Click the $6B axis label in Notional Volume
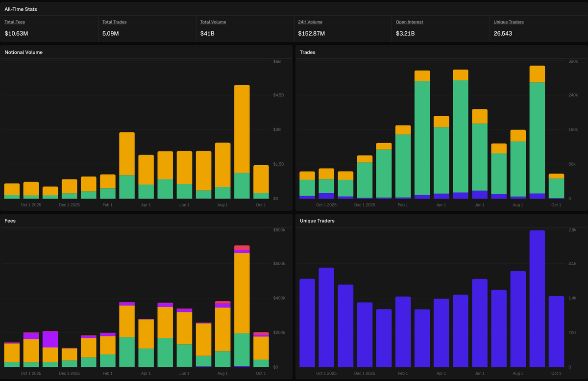 277,61
